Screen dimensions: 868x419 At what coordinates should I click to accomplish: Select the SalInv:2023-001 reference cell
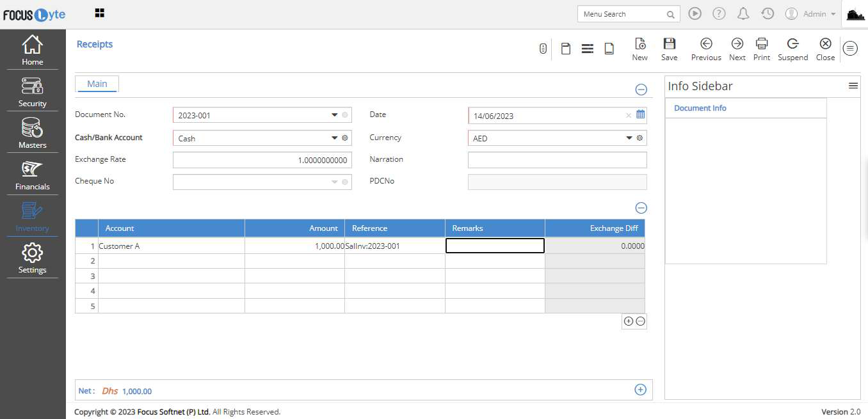(x=395, y=246)
